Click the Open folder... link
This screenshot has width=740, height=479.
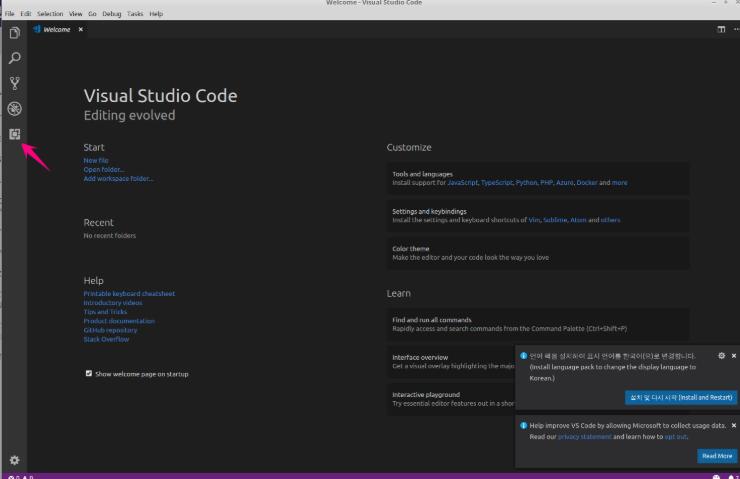click(x=104, y=169)
